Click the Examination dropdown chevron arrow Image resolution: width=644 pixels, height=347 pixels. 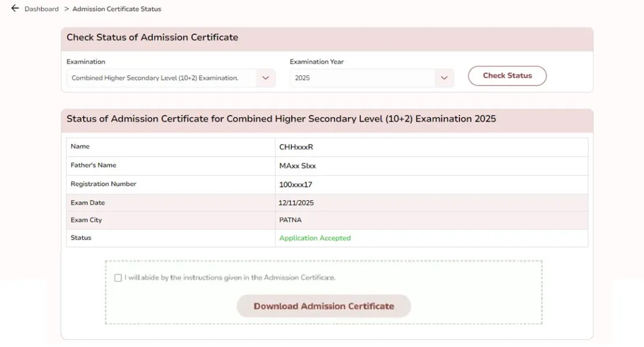tap(266, 77)
